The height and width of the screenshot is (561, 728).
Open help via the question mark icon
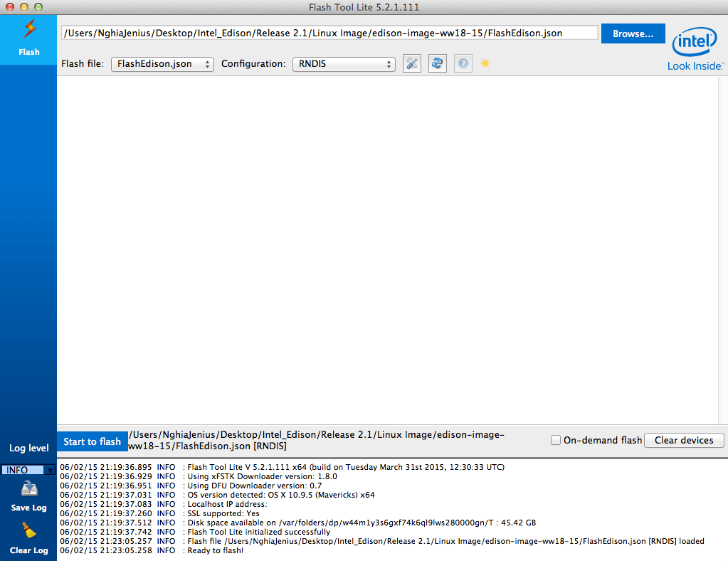tap(463, 63)
